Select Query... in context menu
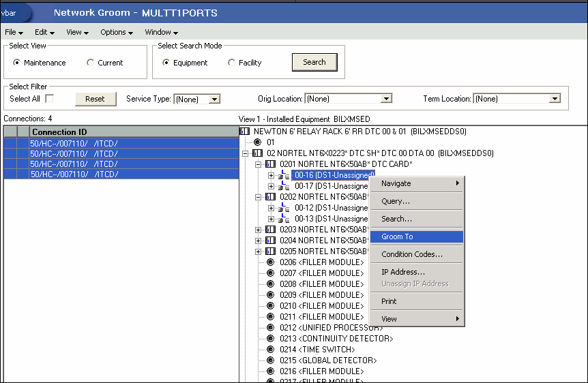Viewport: 588px width, 383px height. [417, 201]
